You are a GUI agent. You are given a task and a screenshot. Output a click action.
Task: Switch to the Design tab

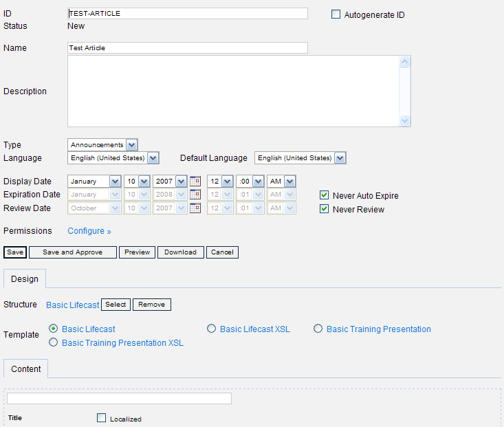pyautogui.click(x=25, y=278)
